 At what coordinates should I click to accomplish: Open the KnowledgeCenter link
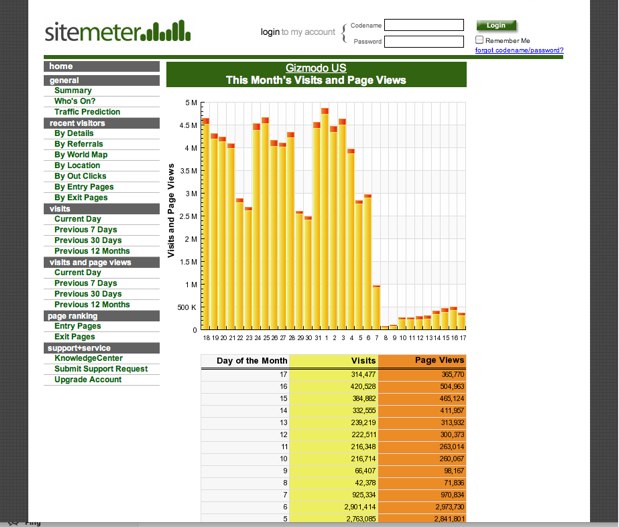coord(88,358)
